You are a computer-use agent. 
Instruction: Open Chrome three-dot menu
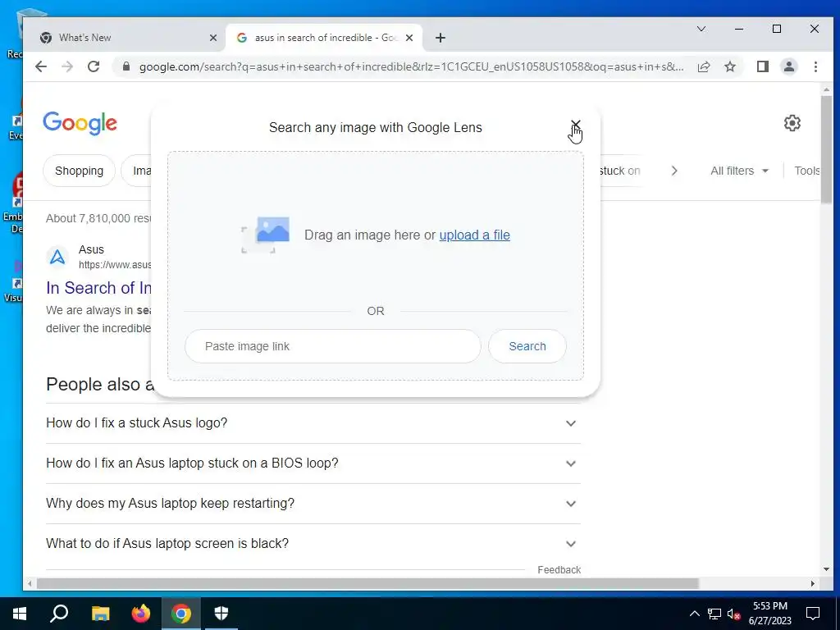tap(815, 66)
